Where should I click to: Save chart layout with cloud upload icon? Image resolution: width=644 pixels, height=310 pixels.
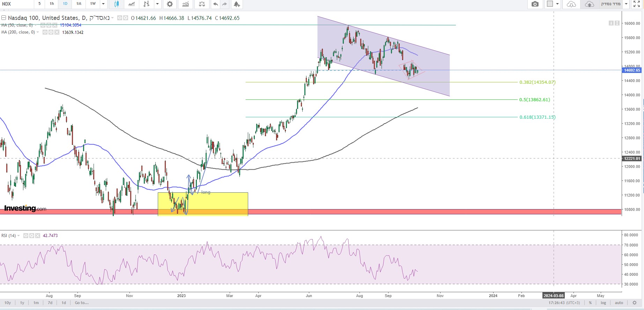click(x=589, y=4)
